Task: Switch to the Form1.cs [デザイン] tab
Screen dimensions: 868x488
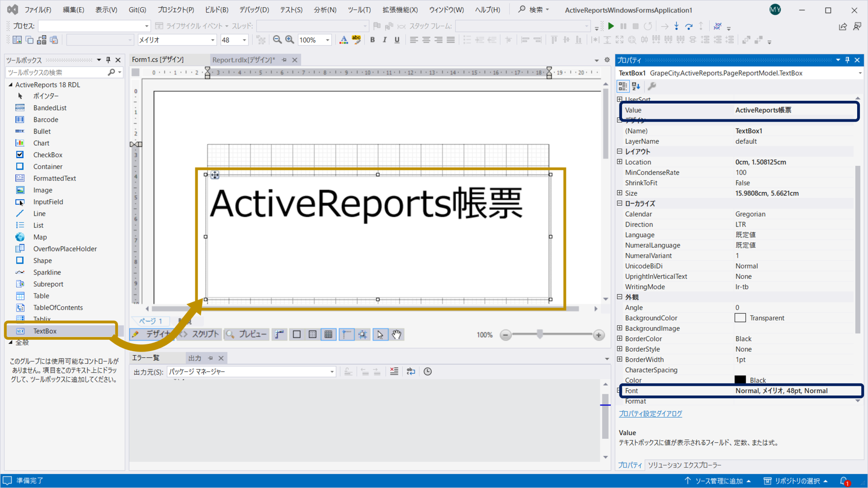Action: click(158, 60)
